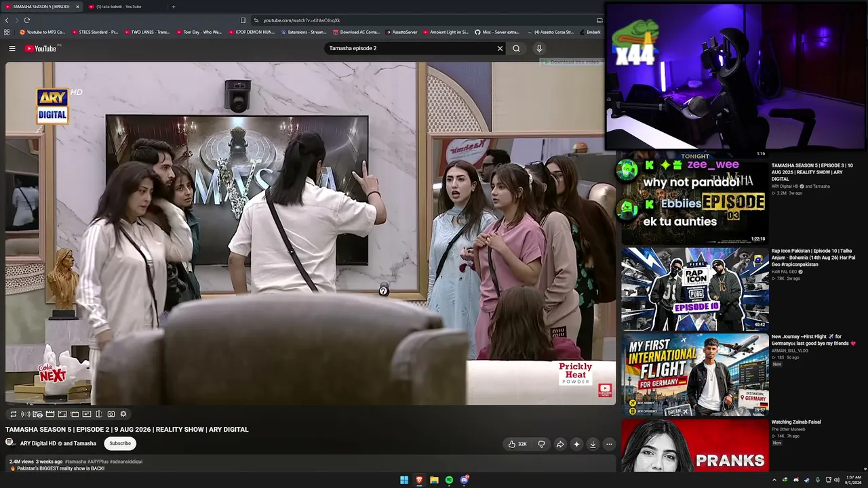
Task: Open the KPOP DEMON HUN bookmark
Action: (251, 32)
